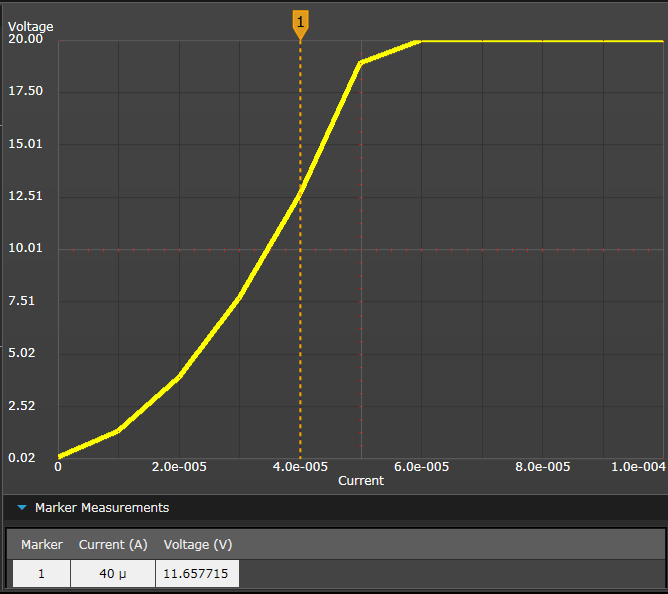The height and width of the screenshot is (594, 668).
Task: Collapse the Marker Measurements section
Action: coord(22,507)
